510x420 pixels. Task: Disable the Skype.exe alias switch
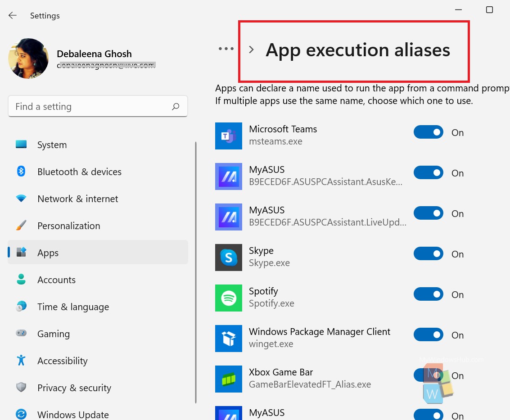pyautogui.click(x=429, y=253)
